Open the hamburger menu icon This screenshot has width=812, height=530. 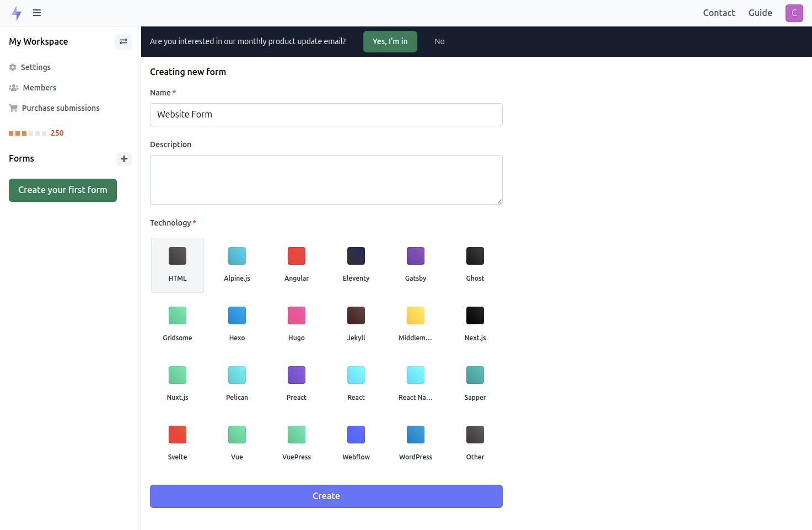[x=36, y=13]
